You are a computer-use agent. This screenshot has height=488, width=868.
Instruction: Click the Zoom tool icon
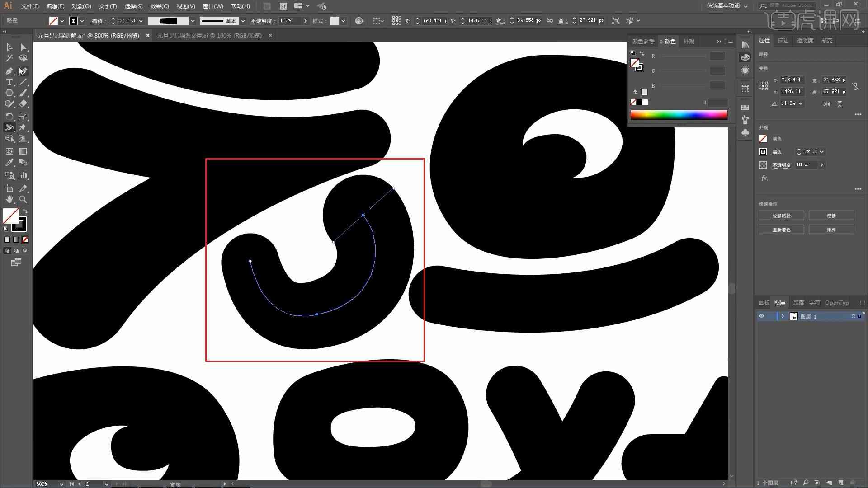[x=23, y=199]
